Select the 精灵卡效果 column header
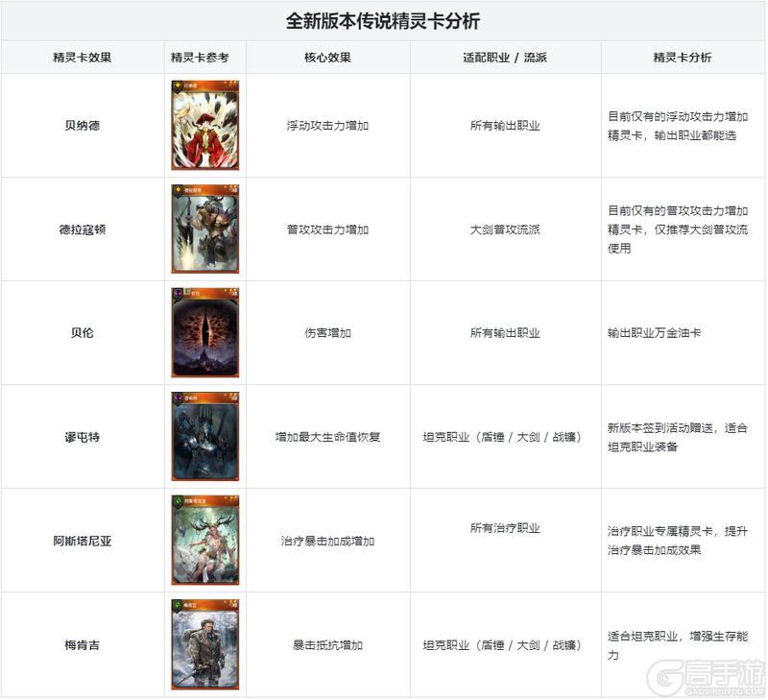The width and height of the screenshot is (768, 700). point(82,57)
